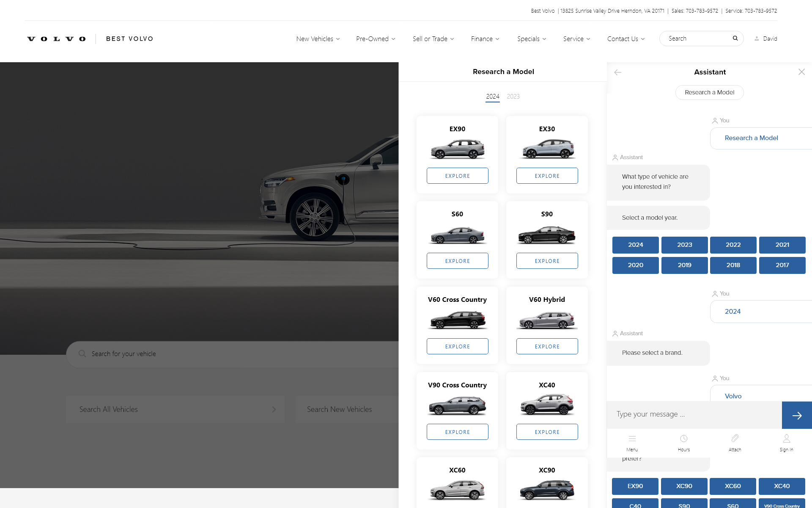Screen dimensions: 812x508
Task: Click the S90 car image
Action: pyautogui.click(x=547, y=235)
